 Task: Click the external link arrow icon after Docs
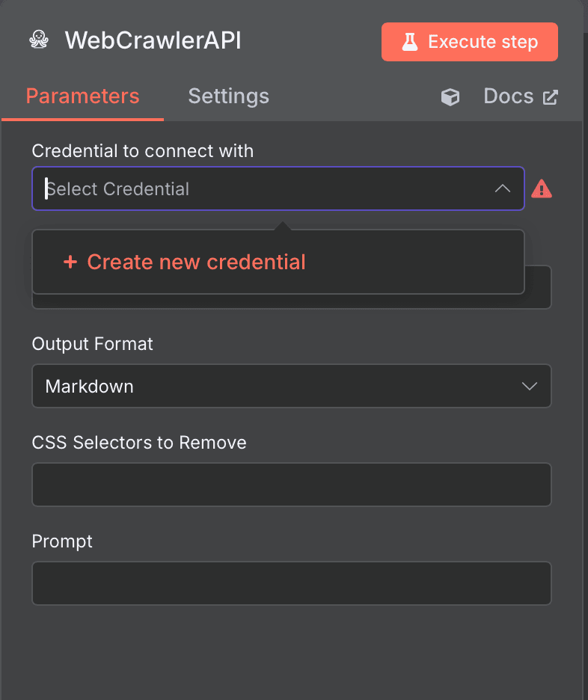[551, 97]
